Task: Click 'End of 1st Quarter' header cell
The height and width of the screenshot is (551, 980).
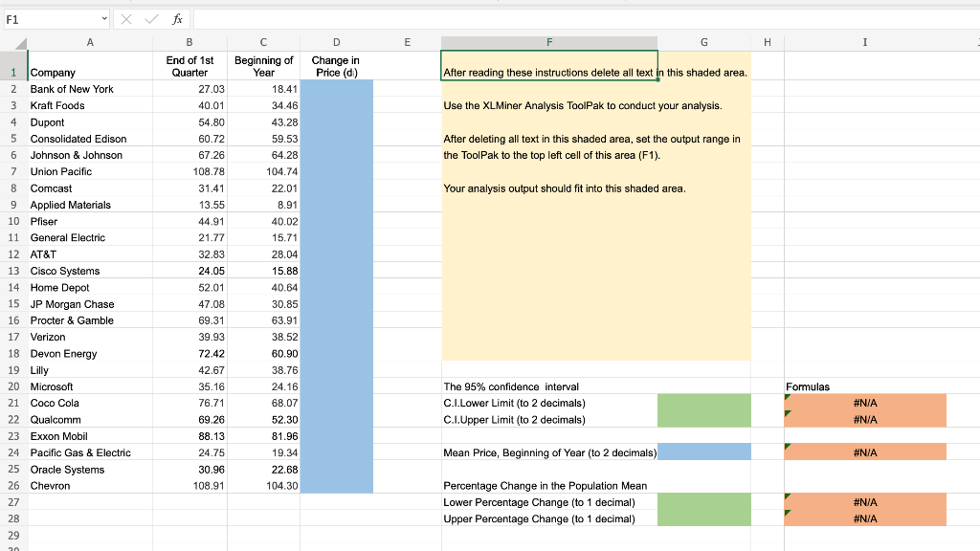Action: (189, 66)
